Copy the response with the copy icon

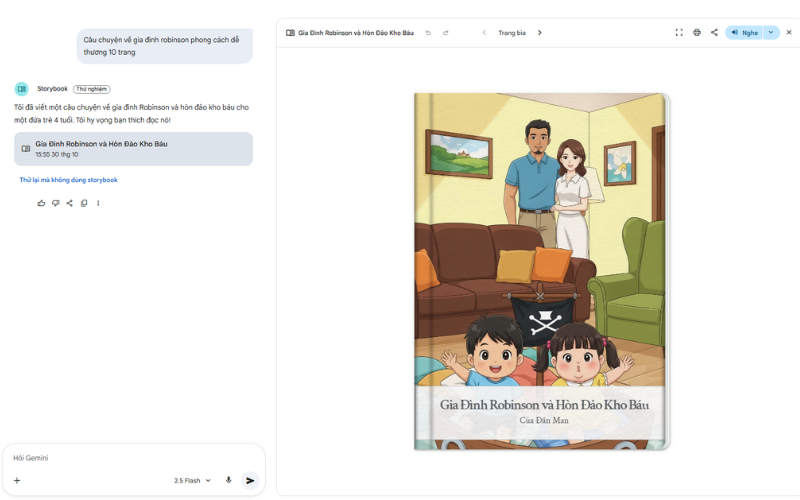pyautogui.click(x=84, y=203)
